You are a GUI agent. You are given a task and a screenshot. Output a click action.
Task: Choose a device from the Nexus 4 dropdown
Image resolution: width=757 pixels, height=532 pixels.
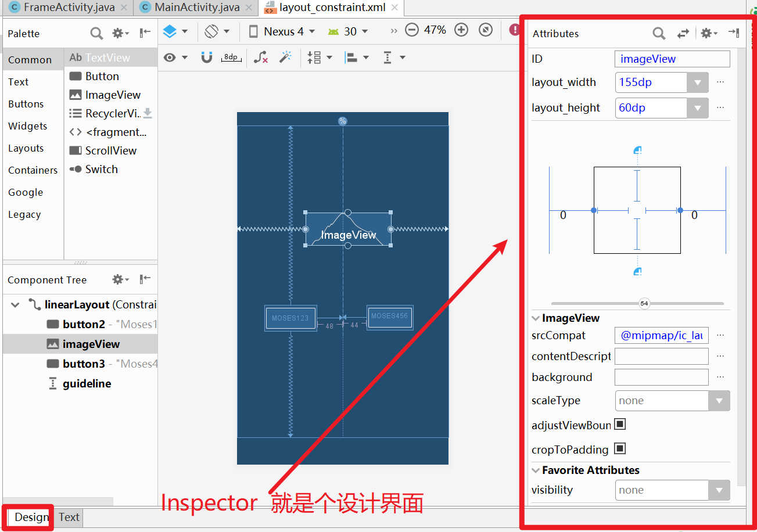[x=282, y=31]
